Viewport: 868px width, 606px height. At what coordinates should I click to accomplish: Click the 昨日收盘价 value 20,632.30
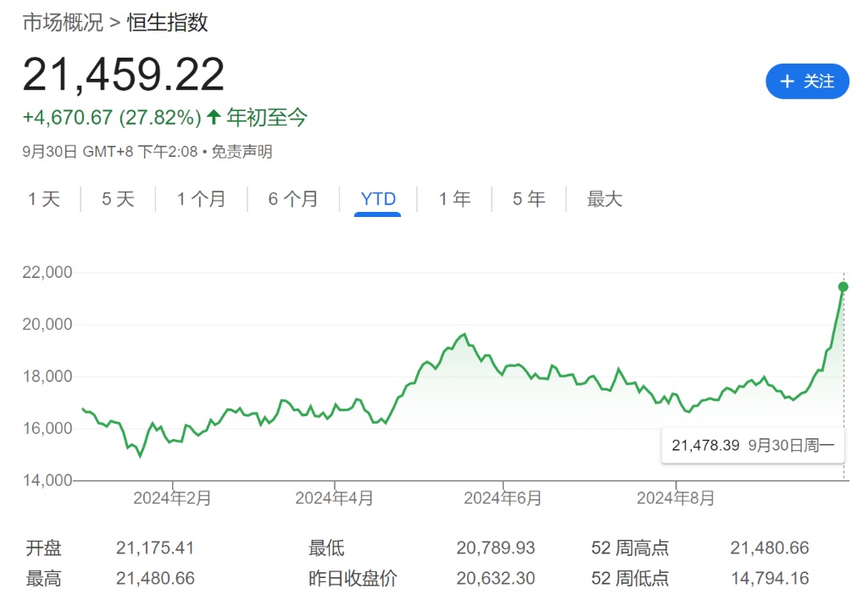(496, 579)
